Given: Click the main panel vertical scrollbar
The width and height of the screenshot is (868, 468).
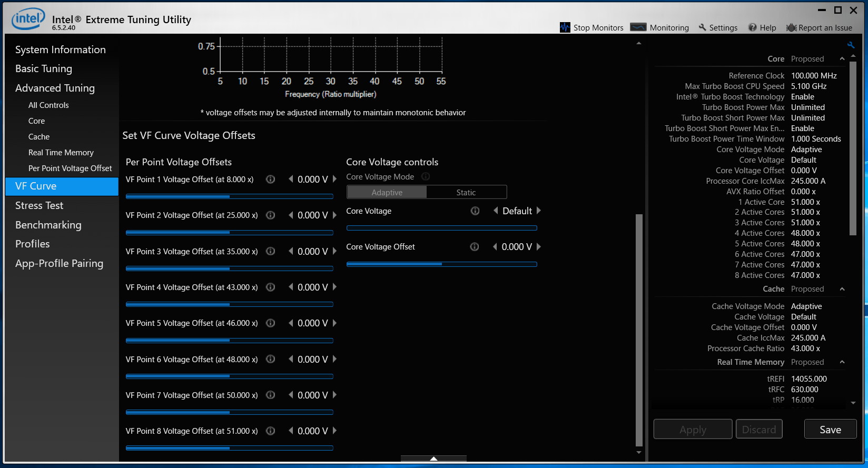Looking at the screenshot, I should (639, 330).
